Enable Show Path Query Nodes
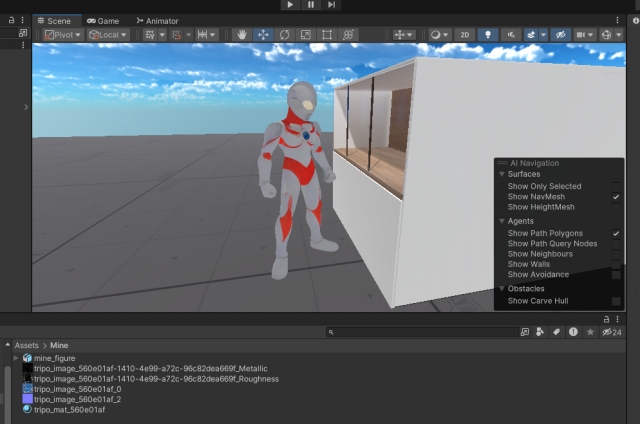This screenshot has width=640, height=424. tap(616, 244)
